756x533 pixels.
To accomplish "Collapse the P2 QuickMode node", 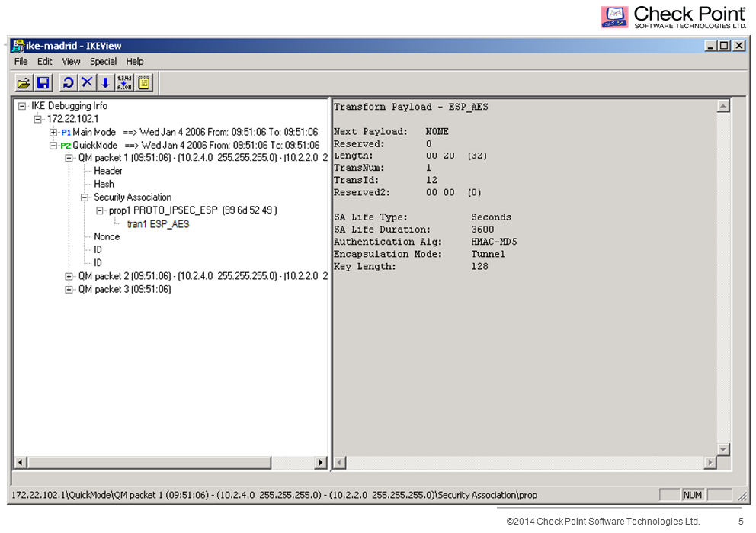I will [x=53, y=146].
